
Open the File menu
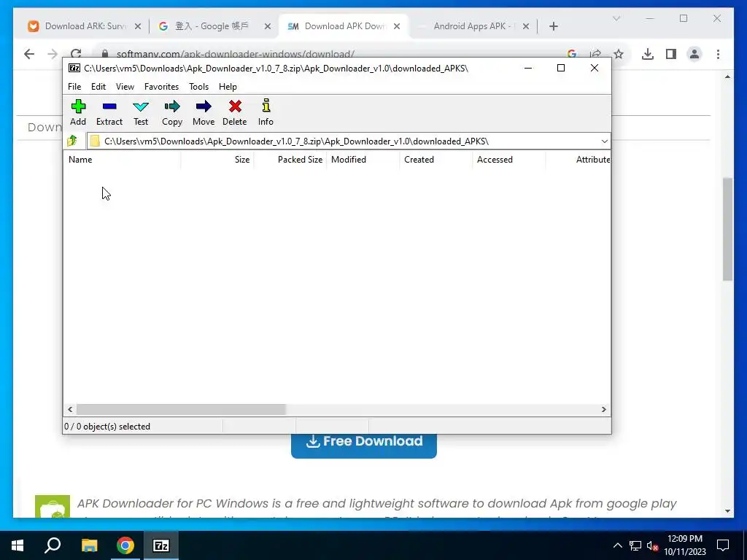(74, 87)
